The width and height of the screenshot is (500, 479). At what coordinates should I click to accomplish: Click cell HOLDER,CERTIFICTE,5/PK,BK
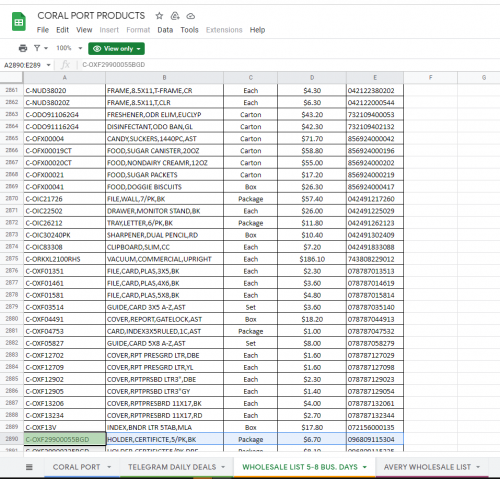click(x=164, y=439)
